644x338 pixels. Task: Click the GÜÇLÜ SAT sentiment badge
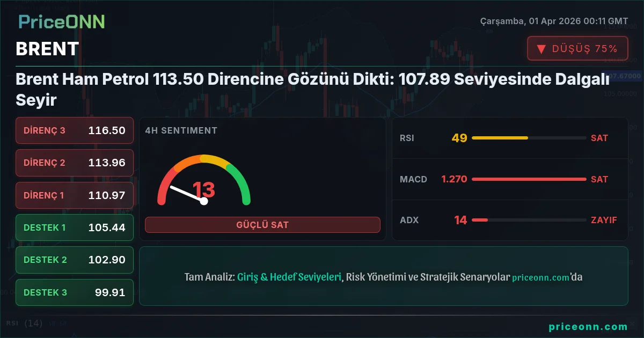tap(262, 224)
